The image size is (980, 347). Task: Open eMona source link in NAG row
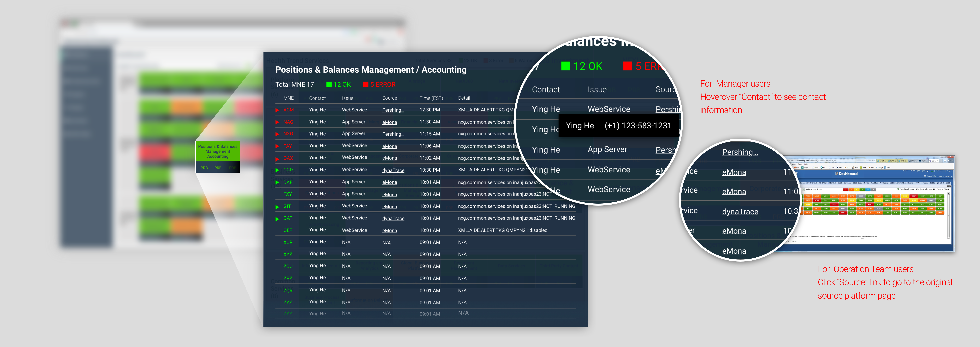click(389, 122)
